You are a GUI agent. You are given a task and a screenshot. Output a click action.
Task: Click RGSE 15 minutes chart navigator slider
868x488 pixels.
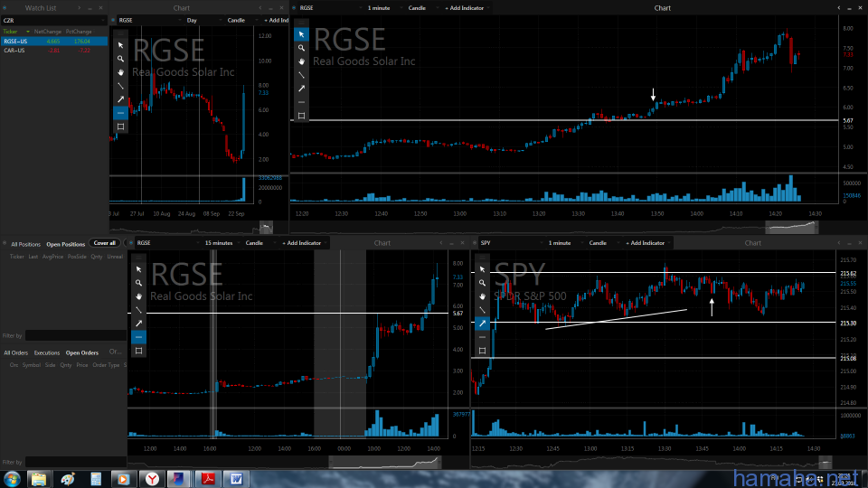click(385, 462)
